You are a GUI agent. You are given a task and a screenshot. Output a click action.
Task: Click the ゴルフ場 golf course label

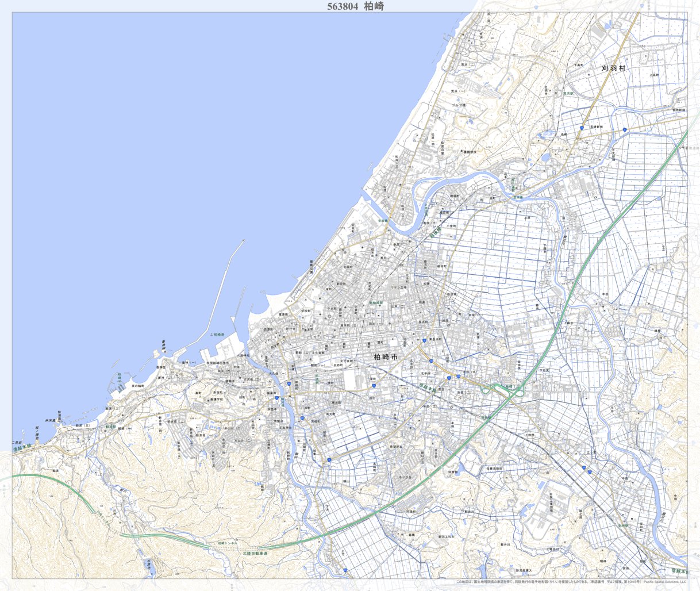pos(458,106)
